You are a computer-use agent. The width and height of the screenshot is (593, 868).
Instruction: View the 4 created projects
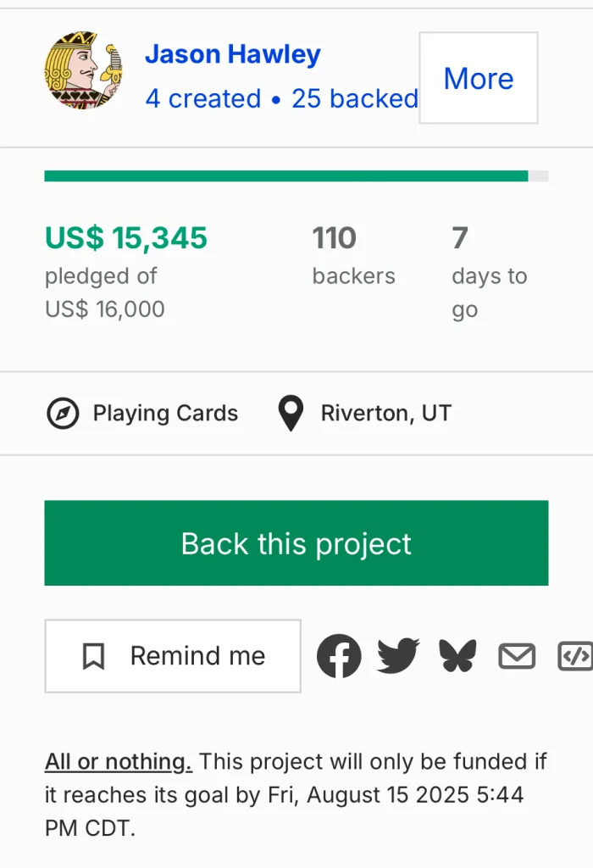point(202,99)
